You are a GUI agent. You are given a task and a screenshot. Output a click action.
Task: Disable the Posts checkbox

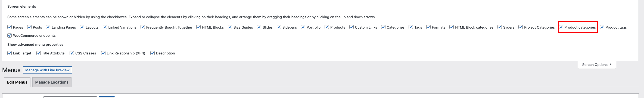pos(29,27)
